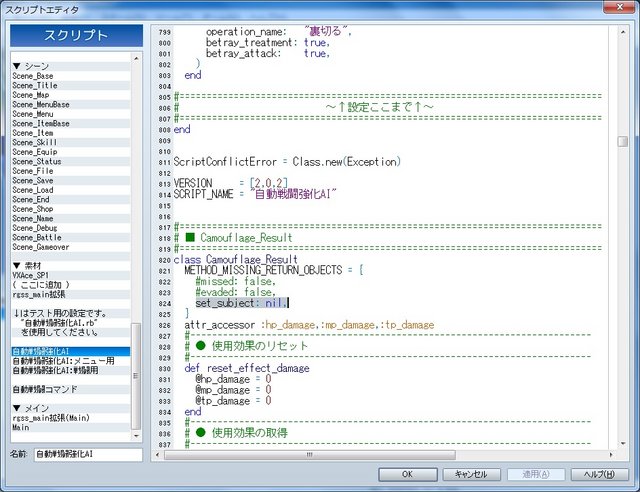Click line 824 set_subject: nil
The width and height of the screenshot is (640, 492).
[242, 303]
